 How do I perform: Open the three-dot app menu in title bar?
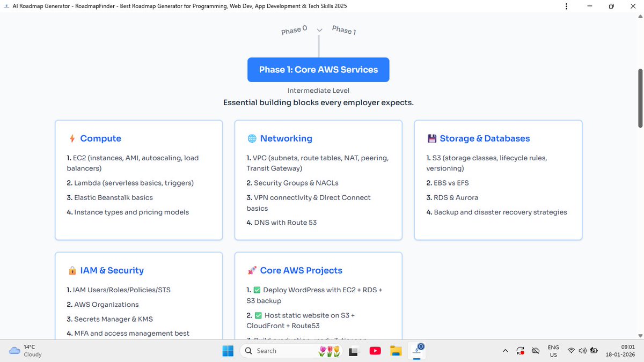click(567, 6)
